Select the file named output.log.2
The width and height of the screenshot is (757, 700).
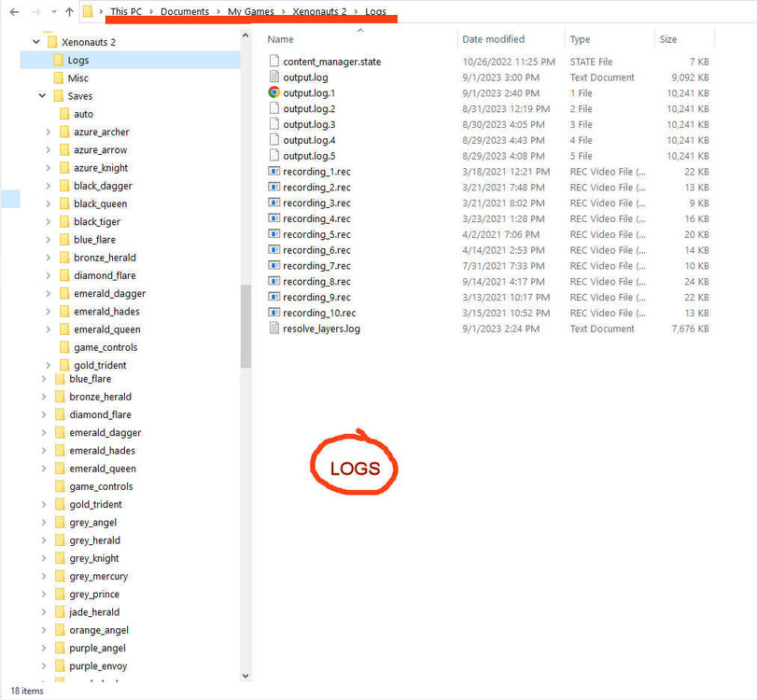309,108
